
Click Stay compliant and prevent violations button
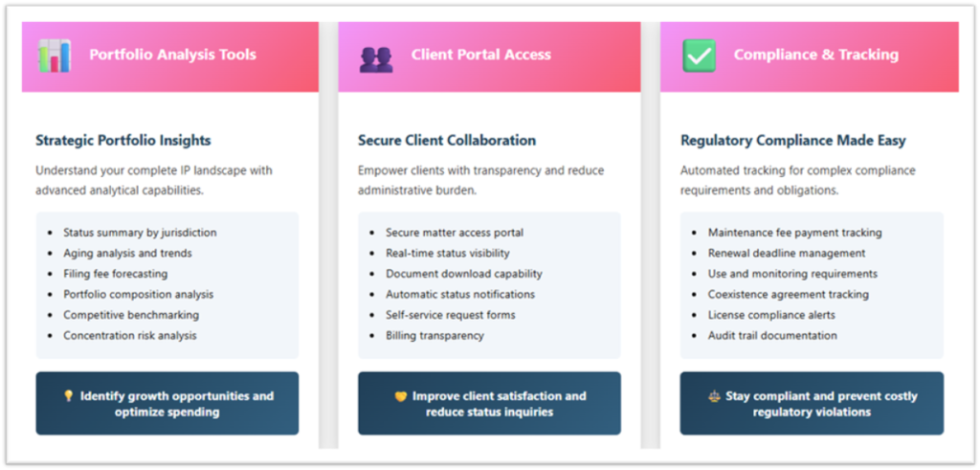click(812, 404)
